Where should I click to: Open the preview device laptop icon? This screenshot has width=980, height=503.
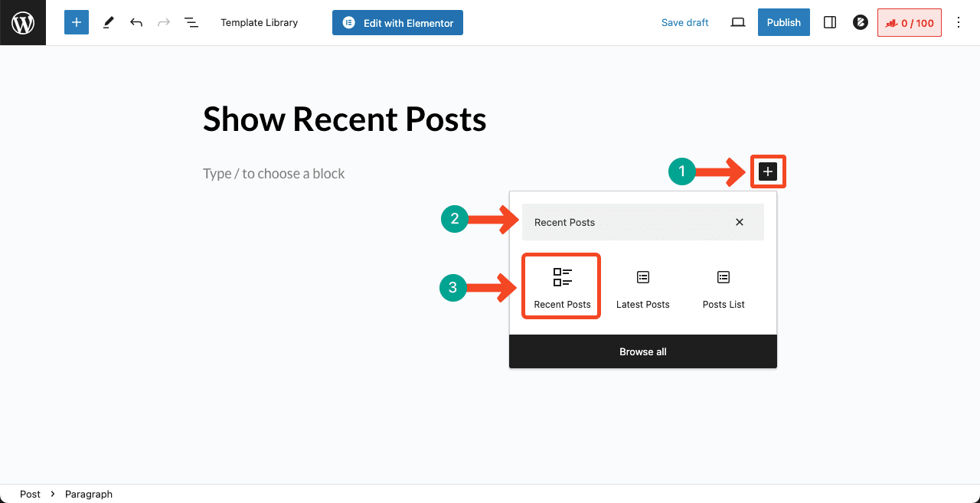738,23
